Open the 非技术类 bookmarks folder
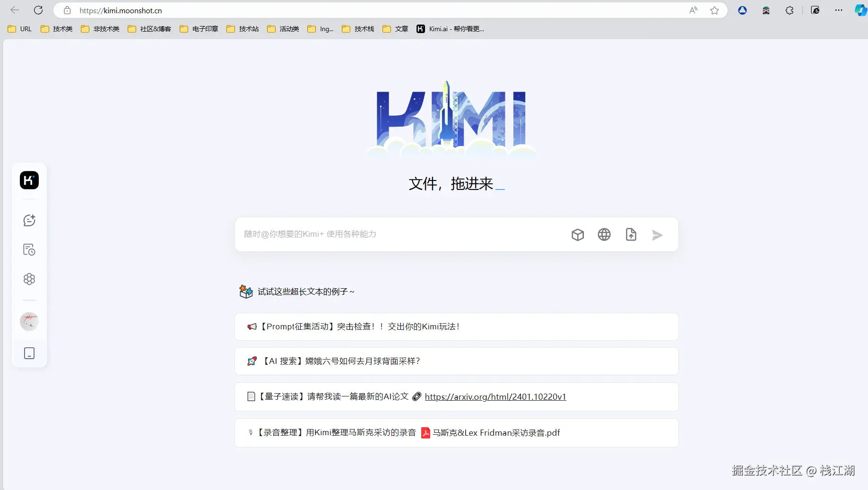 point(100,29)
